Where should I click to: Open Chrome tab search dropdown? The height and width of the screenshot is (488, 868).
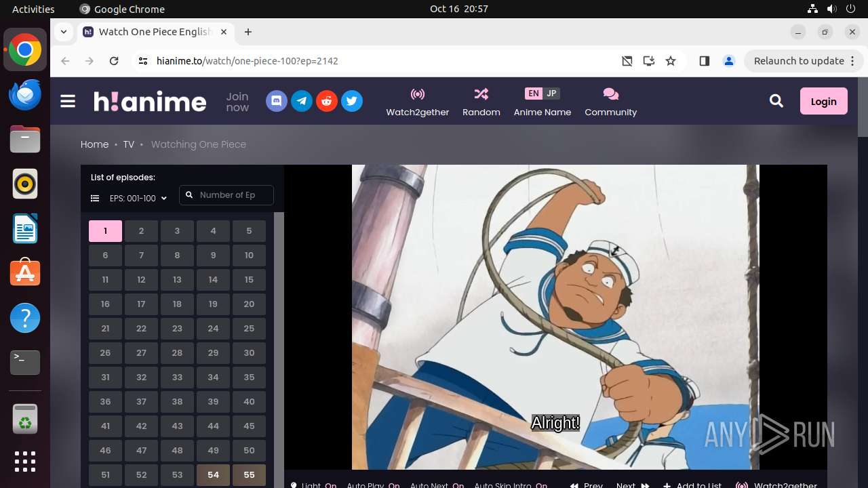[x=63, y=32]
